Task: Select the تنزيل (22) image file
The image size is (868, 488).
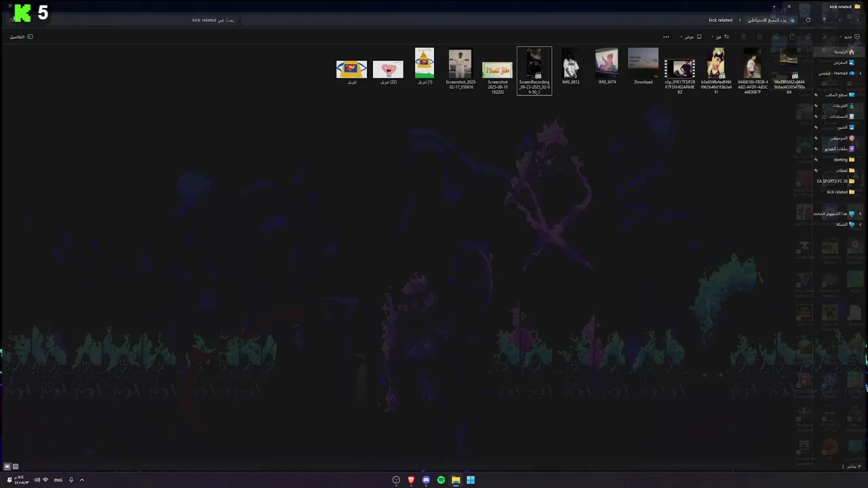Action: [x=388, y=71]
